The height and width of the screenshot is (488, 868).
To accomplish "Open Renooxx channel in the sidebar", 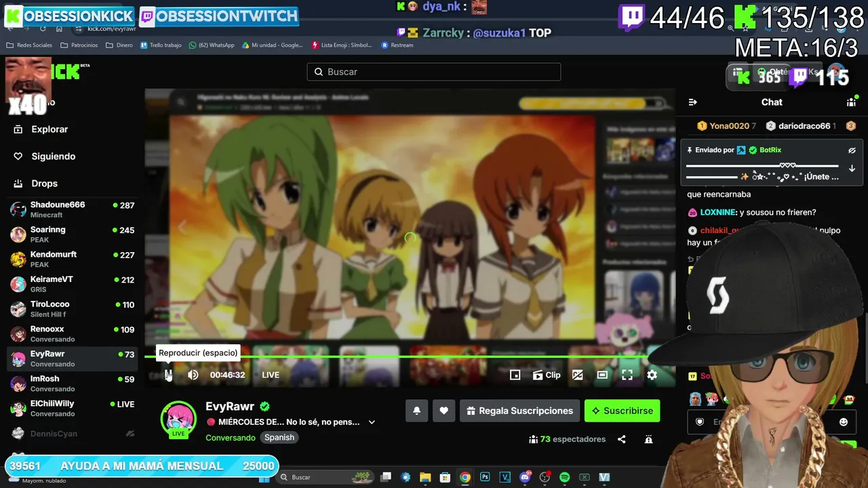I will tap(73, 333).
